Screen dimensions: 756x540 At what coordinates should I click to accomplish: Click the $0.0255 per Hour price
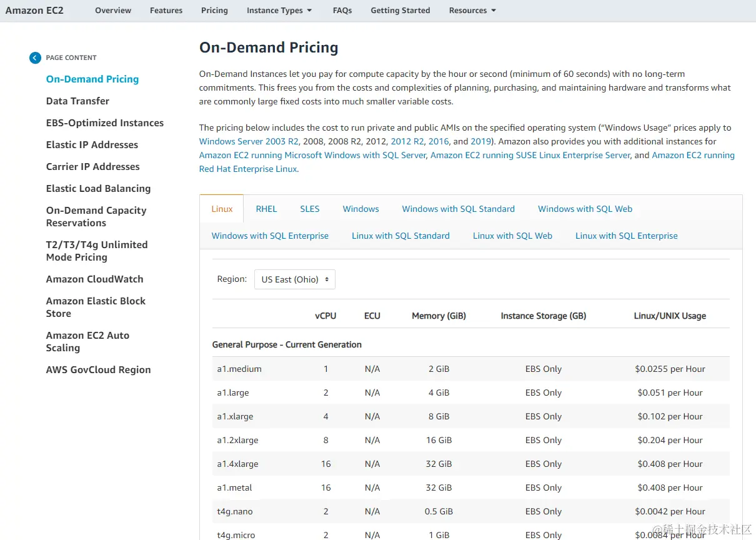pyautogui.click(x=670, y=369)
